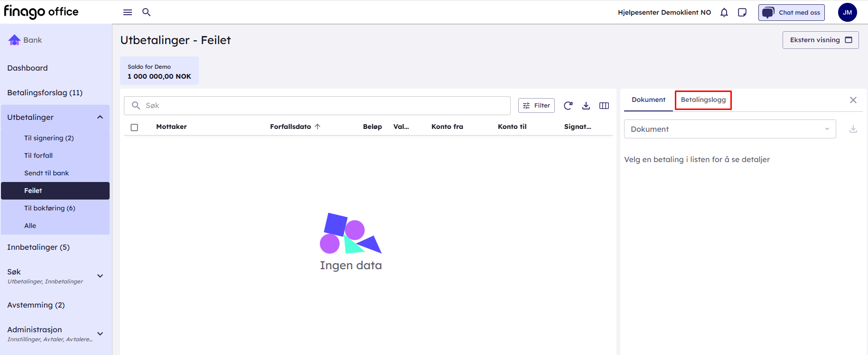
Task: Open the Dokument dropdown
Action: [x=729, y=129]
